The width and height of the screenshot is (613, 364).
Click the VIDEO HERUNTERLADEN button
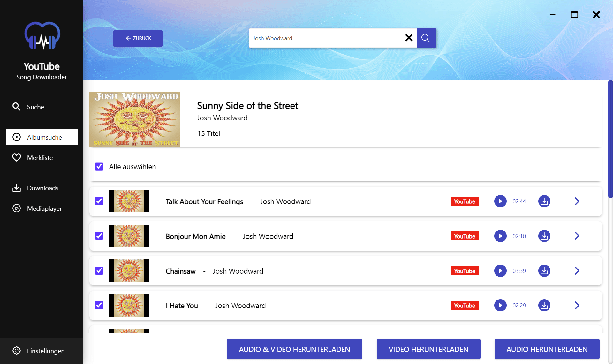coord(428,349)
